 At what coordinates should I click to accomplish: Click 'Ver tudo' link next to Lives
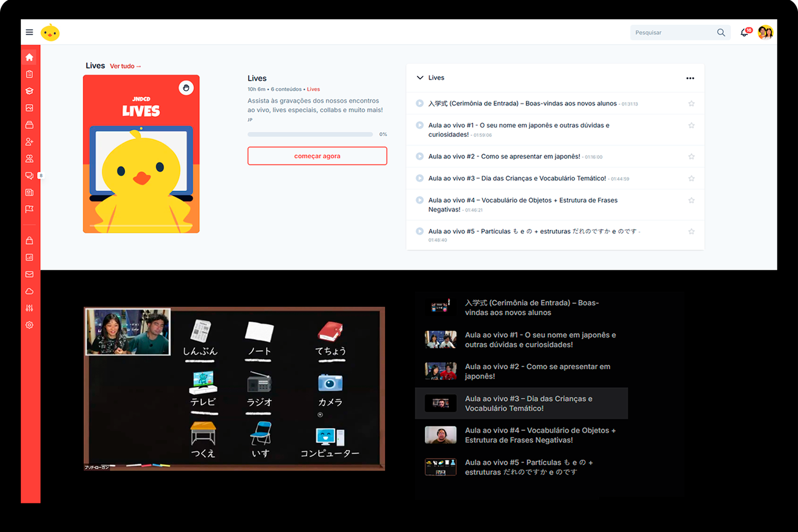click(125, 66)
